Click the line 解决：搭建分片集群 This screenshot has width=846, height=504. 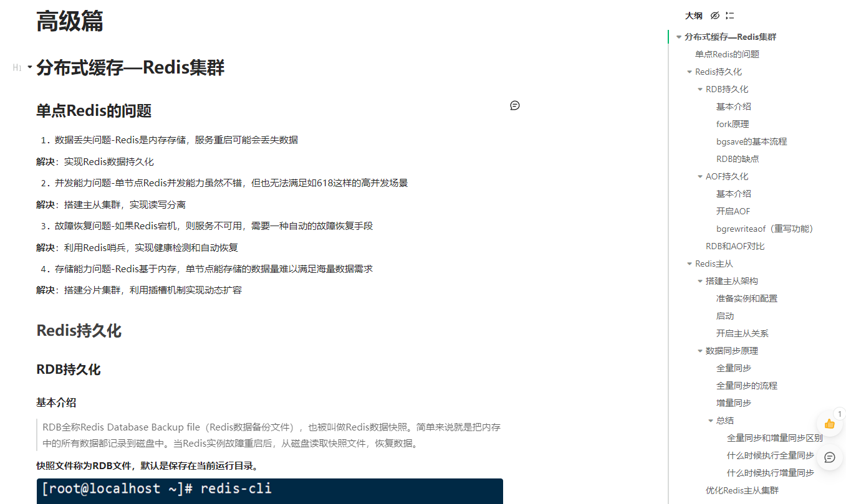139,290
